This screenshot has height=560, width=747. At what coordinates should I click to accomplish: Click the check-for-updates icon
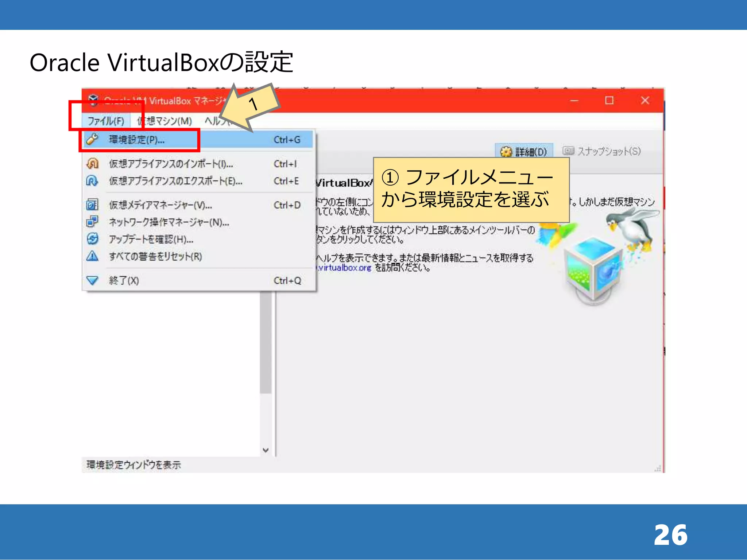92,239
